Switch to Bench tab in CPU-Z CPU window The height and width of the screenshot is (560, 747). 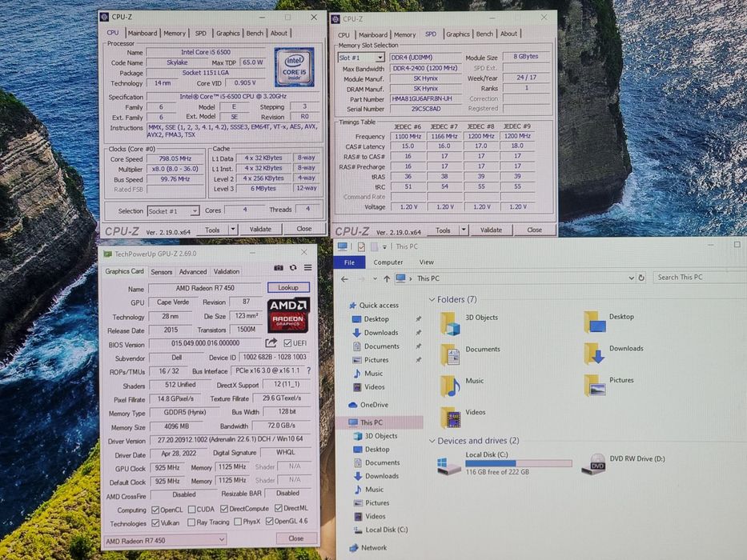[255, 33]
